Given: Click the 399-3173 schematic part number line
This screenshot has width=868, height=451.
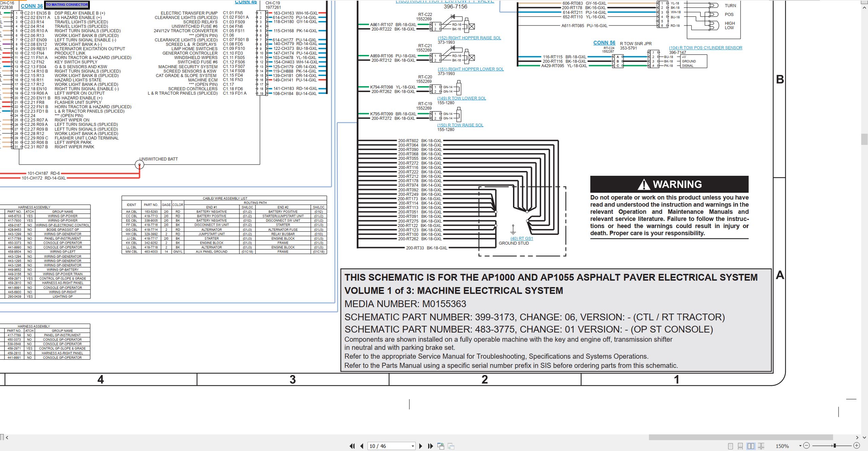Looking at the screenshot, I should coord(535,317).
